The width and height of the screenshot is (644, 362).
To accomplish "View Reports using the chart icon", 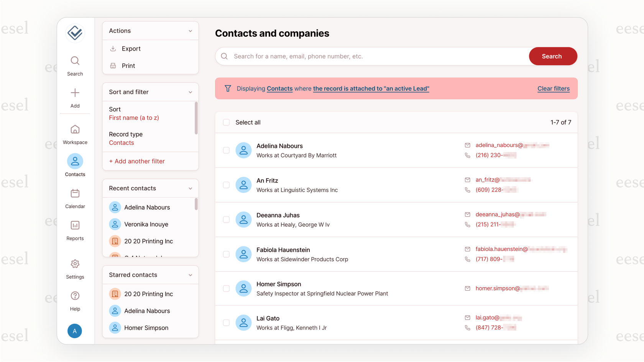I will coord(75,226).
